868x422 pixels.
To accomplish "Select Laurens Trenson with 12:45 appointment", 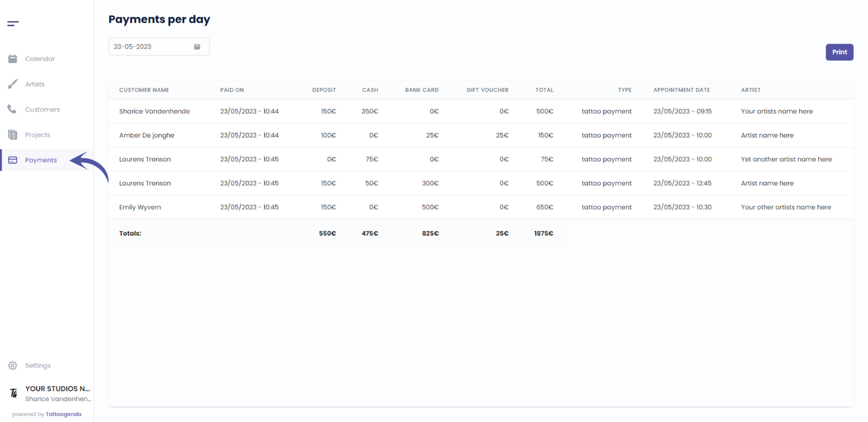I will point(145,183).
